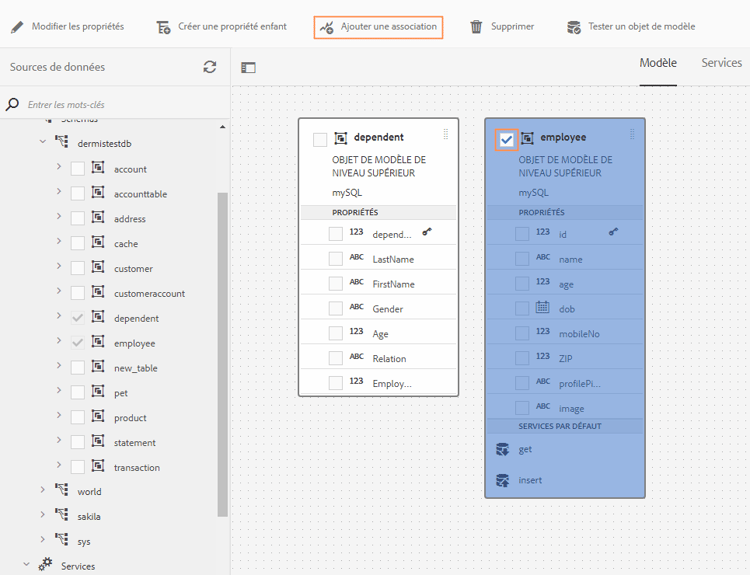Image resolution: width=750 pixels, height=575 pixels.
Task: Click the Relation property text
Action: click(389, 359)
